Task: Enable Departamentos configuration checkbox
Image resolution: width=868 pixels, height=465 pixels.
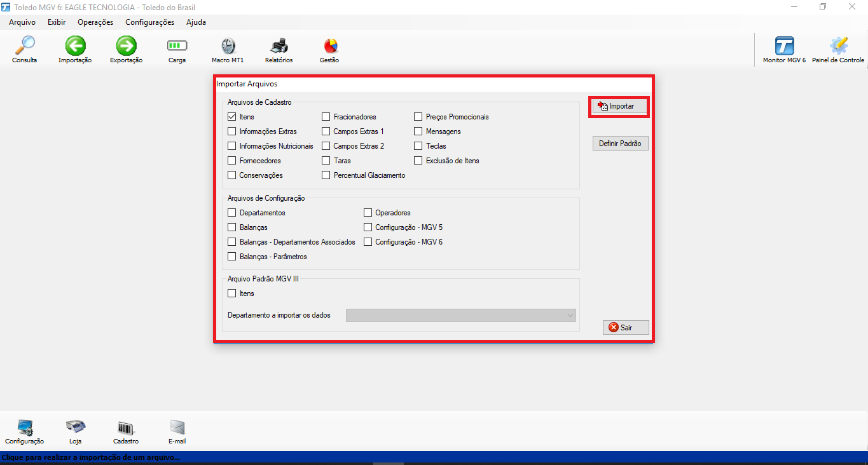Action: click(232, 213)
